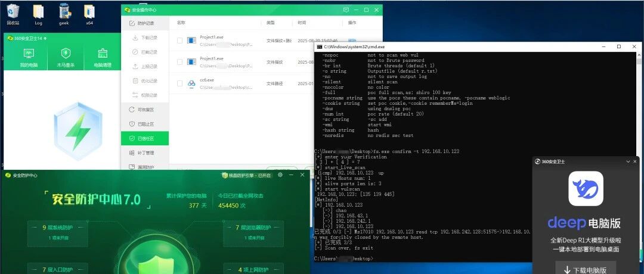Open 漏洞防护 in the sidebar

[145, 166]
